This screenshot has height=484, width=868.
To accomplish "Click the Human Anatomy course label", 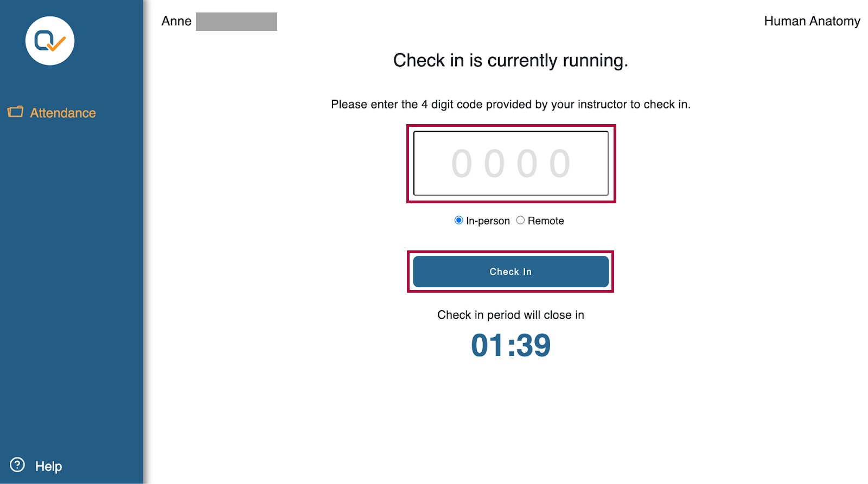I will pos(812,21).
